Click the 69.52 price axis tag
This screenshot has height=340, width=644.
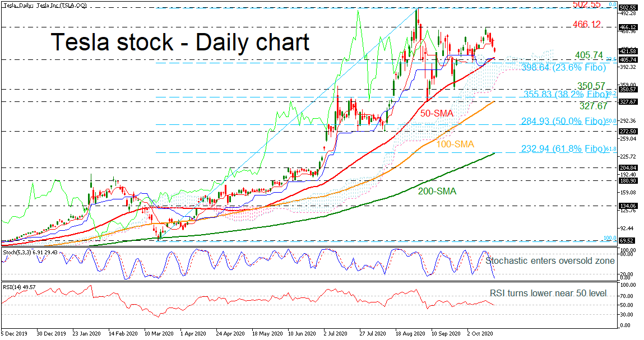coord(627,241)
